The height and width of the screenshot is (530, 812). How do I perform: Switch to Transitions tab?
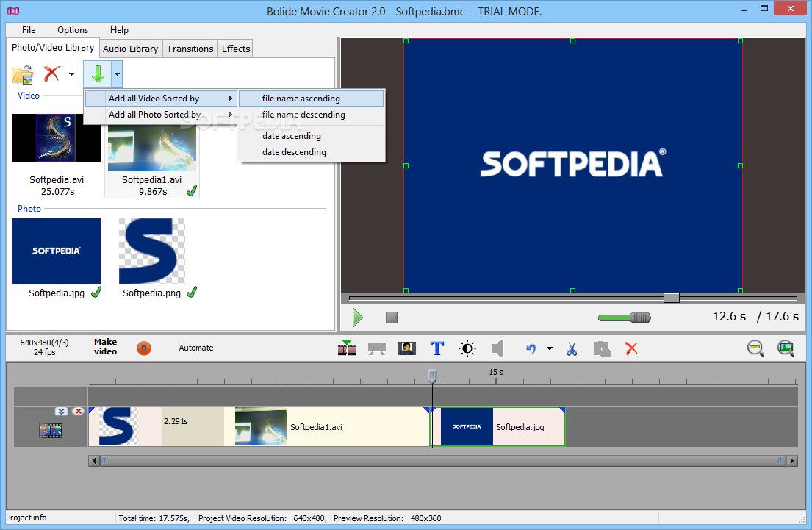tap(190, 49)
